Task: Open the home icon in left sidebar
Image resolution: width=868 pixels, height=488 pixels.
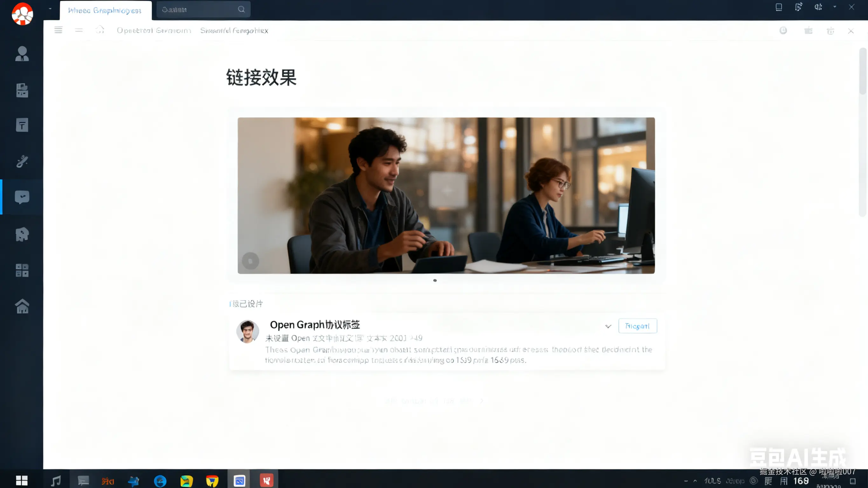Action: coord(22,306)
